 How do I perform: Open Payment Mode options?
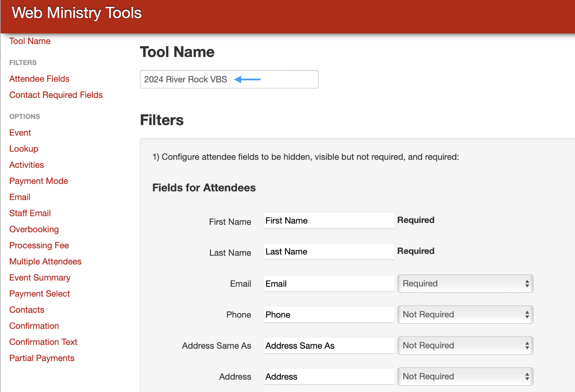point(38,181)
